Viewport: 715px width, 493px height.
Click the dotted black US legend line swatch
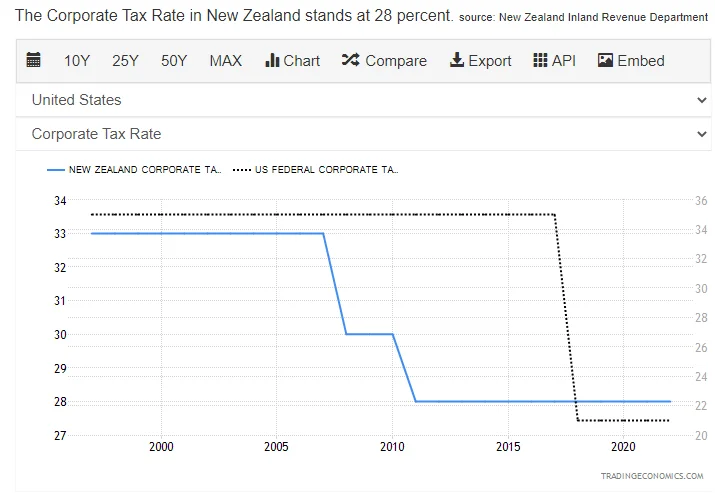click(x=241, y=170)
